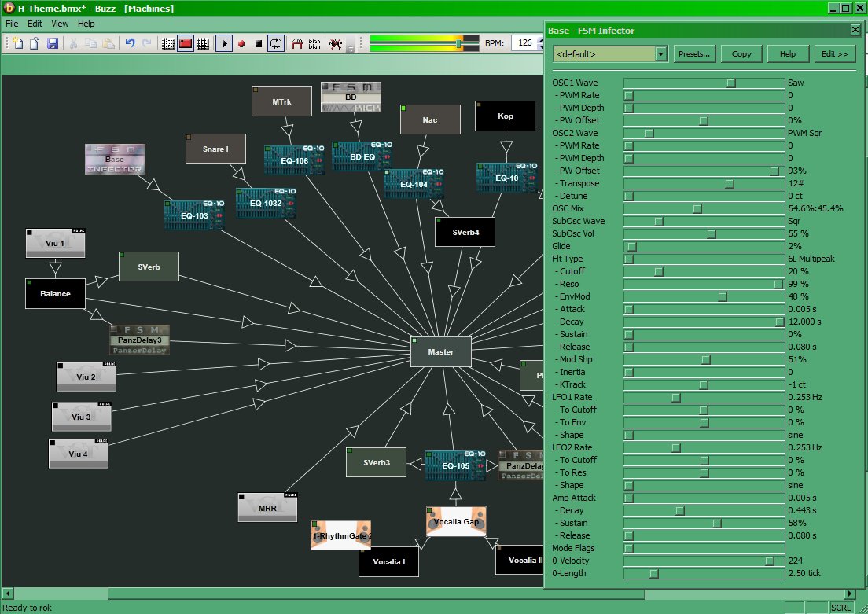
Task: Click the Undo arrow icon
Action: click(130, 43)
